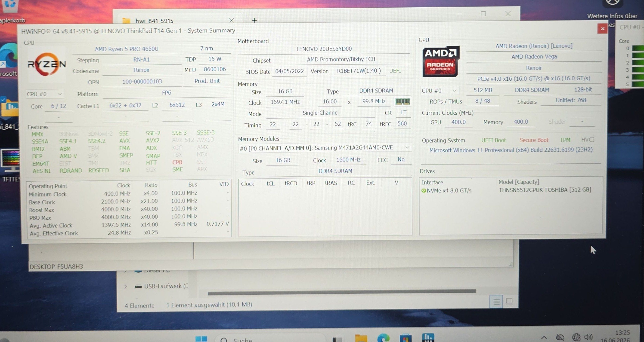Open the memory module Samsung M471A2G44AM0-CWE dropdown
This screenshot has height=342, width=644.
point(325,148)
